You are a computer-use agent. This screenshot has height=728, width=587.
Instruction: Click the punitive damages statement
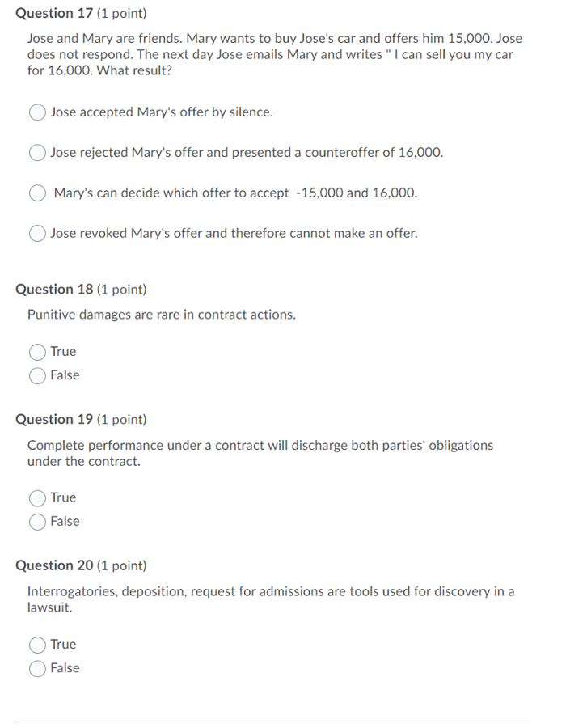point(160,315)
